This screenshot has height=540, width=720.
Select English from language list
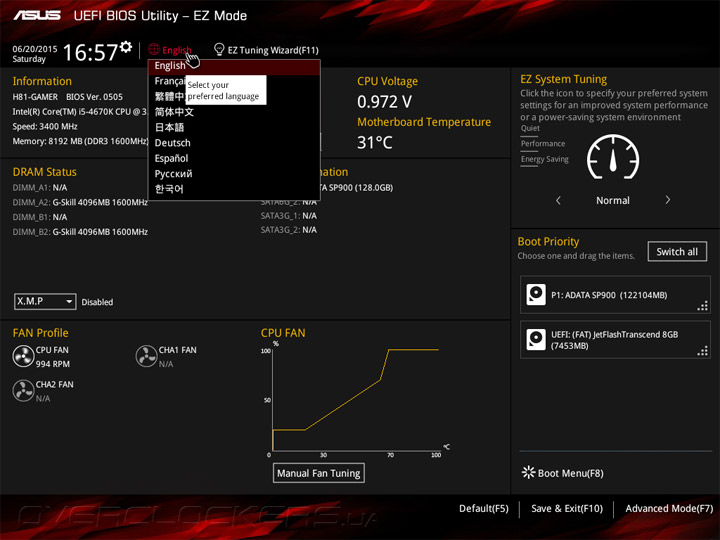click(x=234, y=66)
